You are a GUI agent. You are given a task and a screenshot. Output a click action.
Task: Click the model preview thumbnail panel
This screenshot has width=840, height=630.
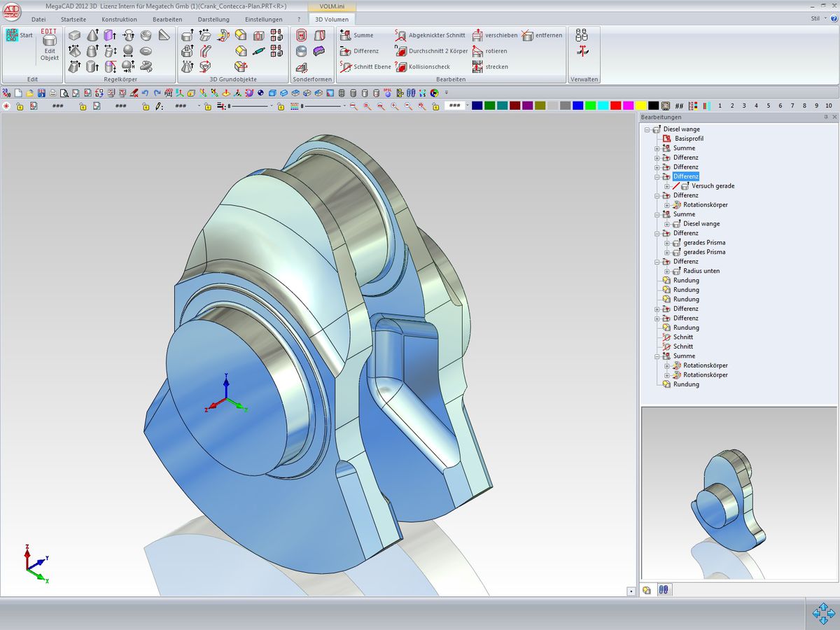pos(738,493)
